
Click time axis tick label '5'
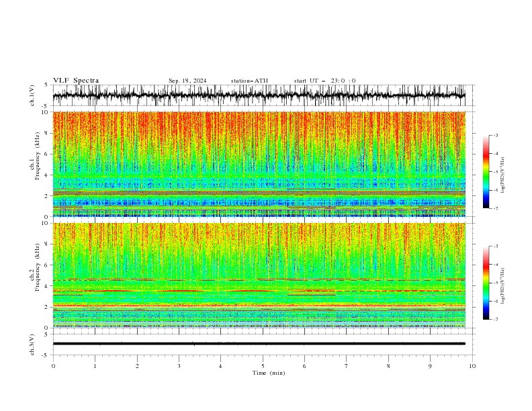[x=263, y=366]
